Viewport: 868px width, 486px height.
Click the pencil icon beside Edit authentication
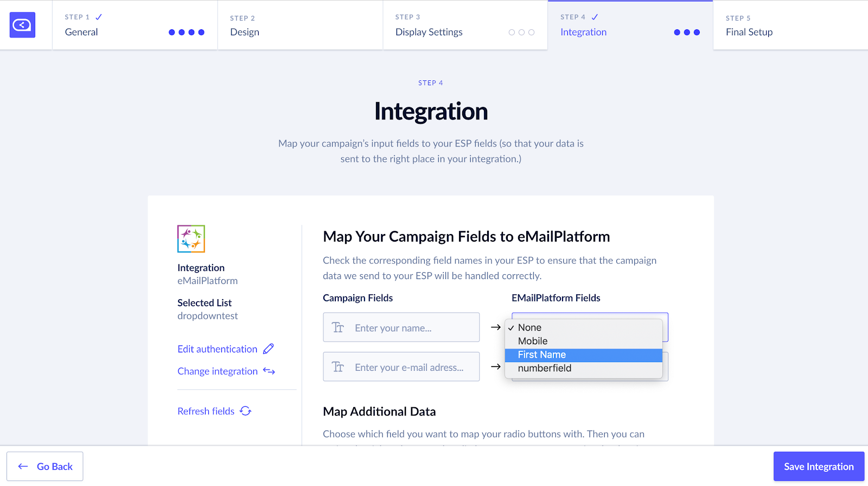269,349
